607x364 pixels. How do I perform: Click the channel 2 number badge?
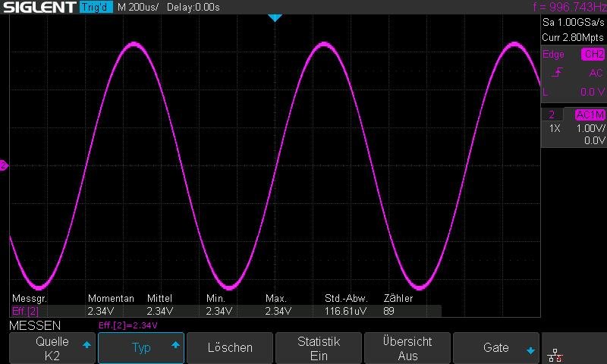tap(552, 115)
